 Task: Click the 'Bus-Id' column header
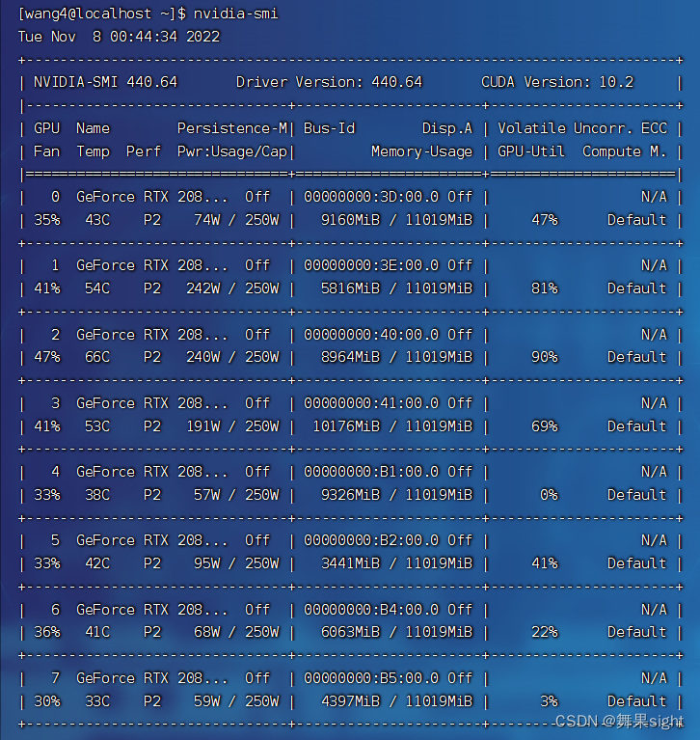(329, 128)
